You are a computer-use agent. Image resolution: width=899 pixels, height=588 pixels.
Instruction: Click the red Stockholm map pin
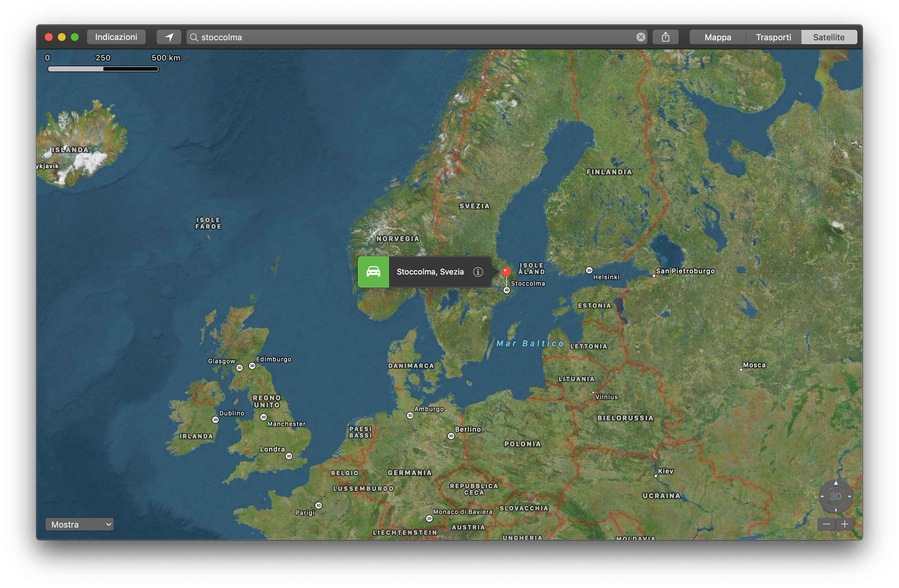[x=506, y=272]
